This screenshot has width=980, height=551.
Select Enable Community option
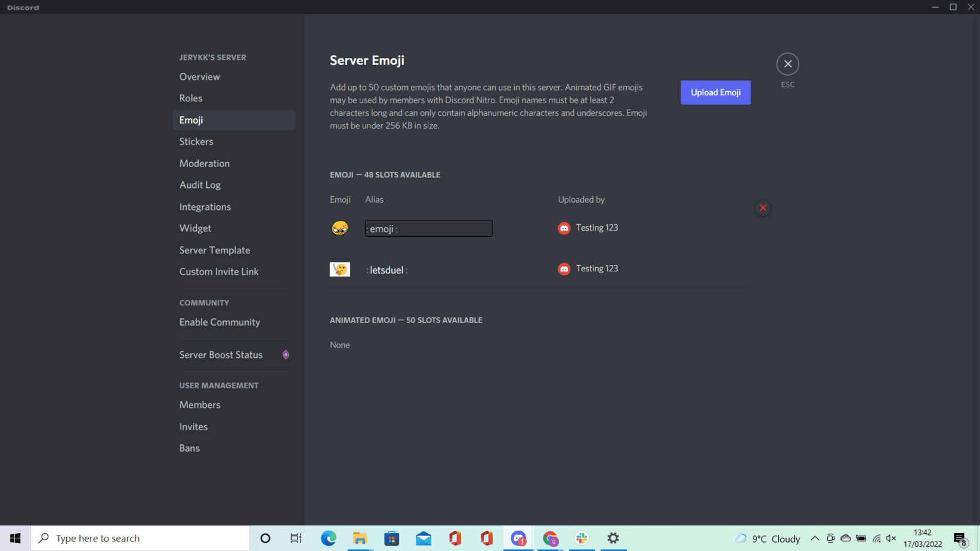tap(234, 322)
